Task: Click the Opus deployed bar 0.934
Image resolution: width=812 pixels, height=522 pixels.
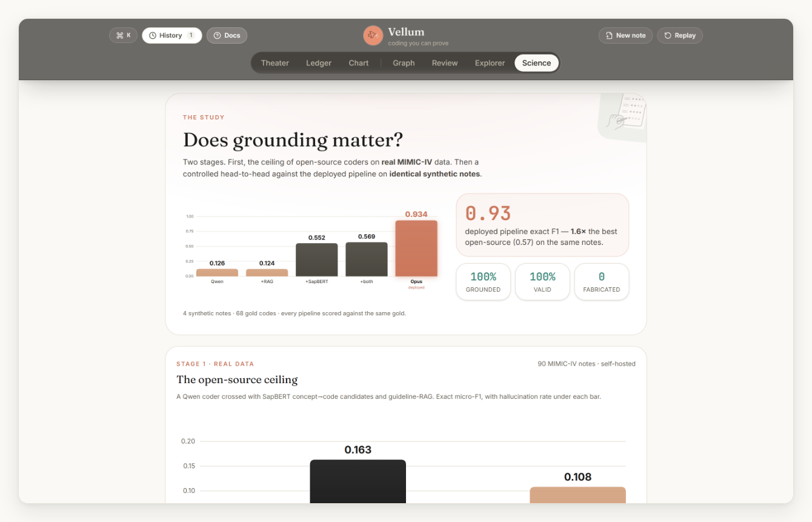Action: (x=416, y=249)
